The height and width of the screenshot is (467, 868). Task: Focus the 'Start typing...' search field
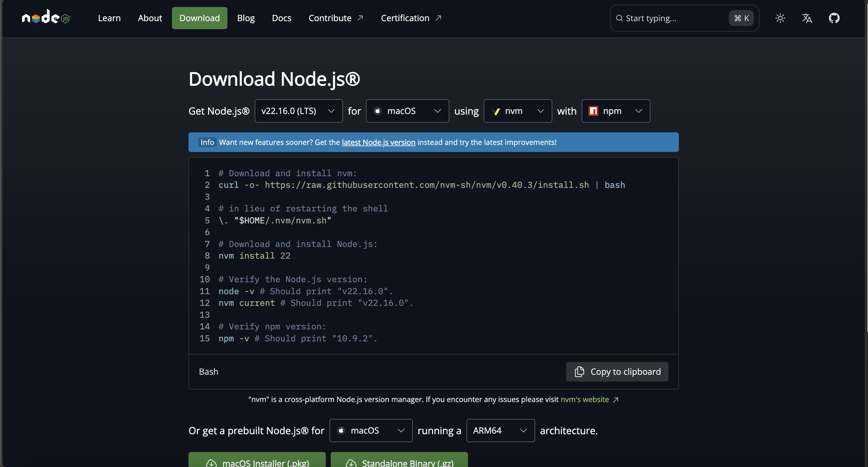point(684,18)
